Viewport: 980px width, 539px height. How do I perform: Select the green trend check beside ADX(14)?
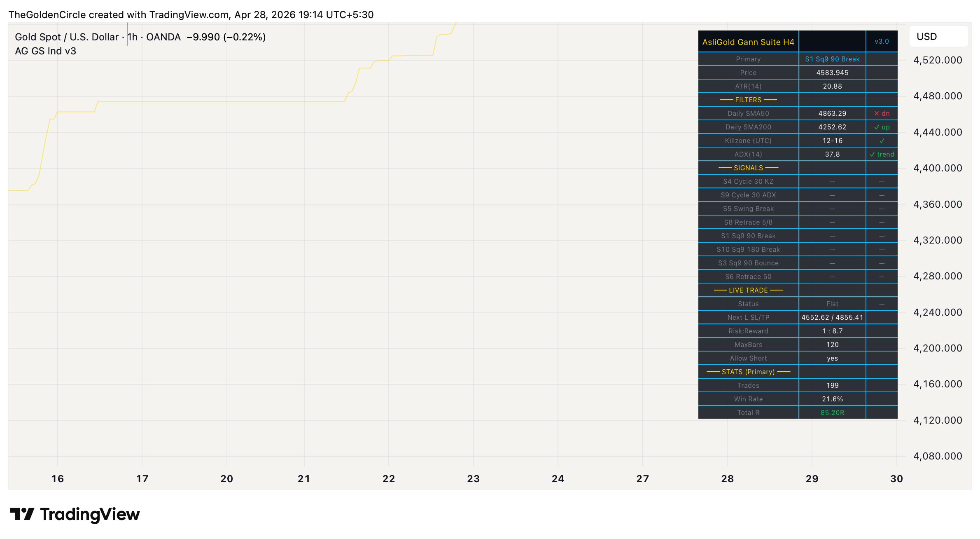pyautogui.click(x=882, y=154)
